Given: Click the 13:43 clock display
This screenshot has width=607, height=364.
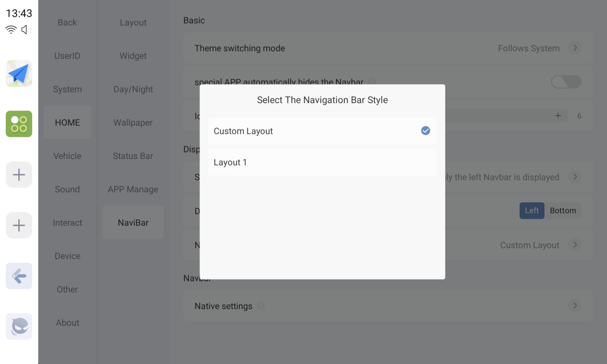Looking at the screenshot, I should coord(19,14).
